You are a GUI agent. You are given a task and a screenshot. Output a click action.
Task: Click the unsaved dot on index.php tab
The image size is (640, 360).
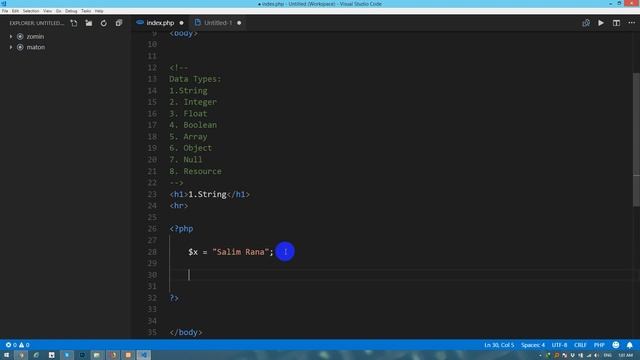pos(182,23)
